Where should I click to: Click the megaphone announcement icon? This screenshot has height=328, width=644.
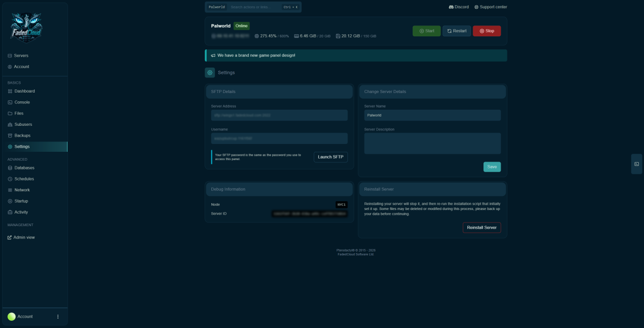coord(213,56)
